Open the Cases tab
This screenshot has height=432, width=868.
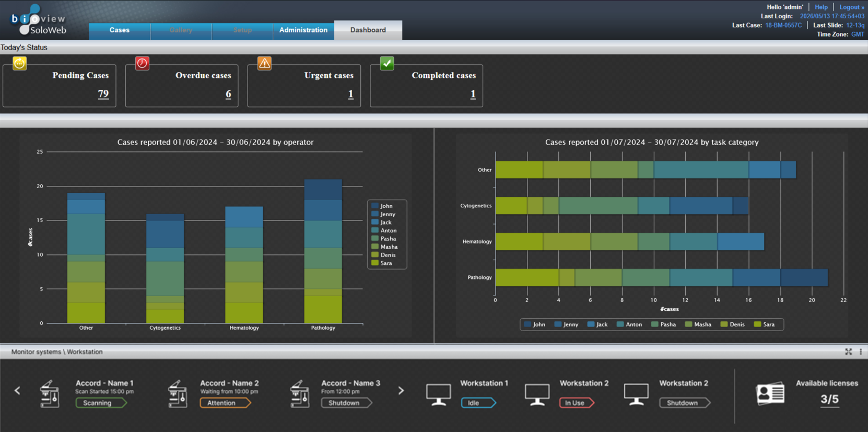coord(120,30)
